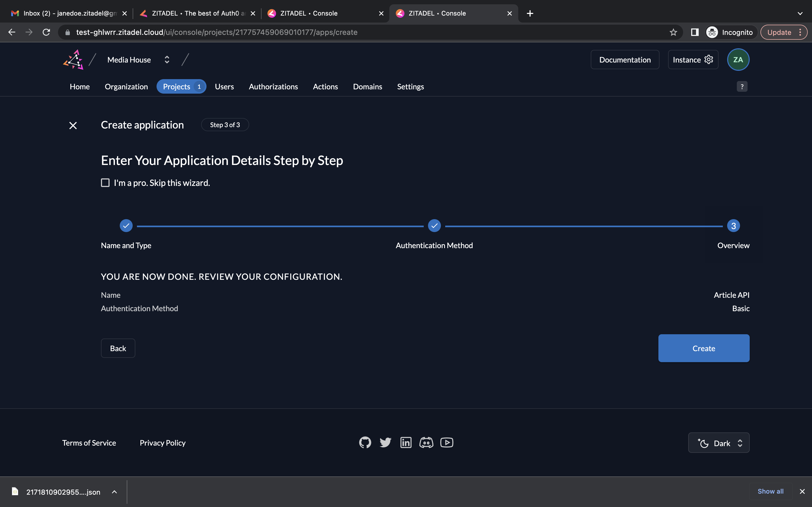812x507 pixels.
Task: Open the help question mark icon
Action: pos(742,86)
